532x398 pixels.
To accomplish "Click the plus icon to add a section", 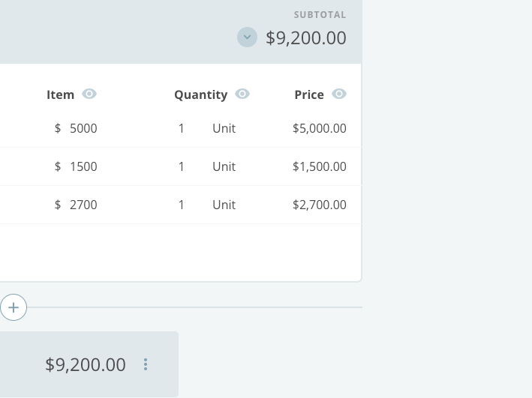I will 14,307.
